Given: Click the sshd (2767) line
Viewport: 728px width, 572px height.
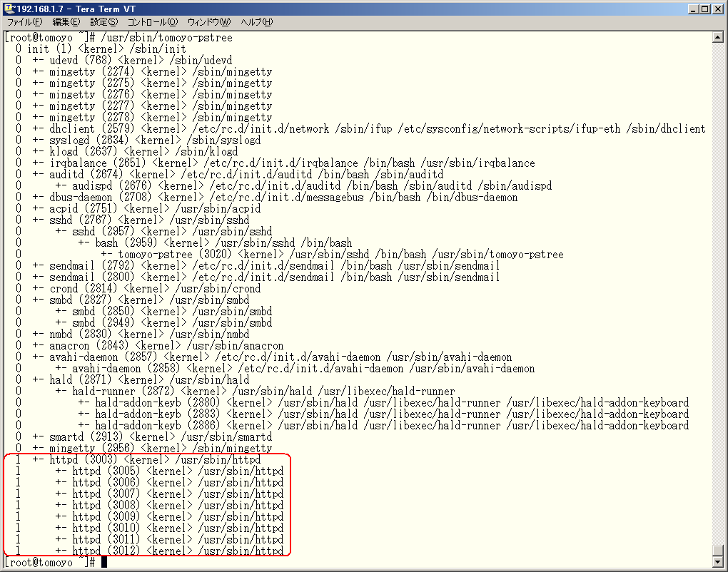Looking at the screenshot, I should (132, 220).
